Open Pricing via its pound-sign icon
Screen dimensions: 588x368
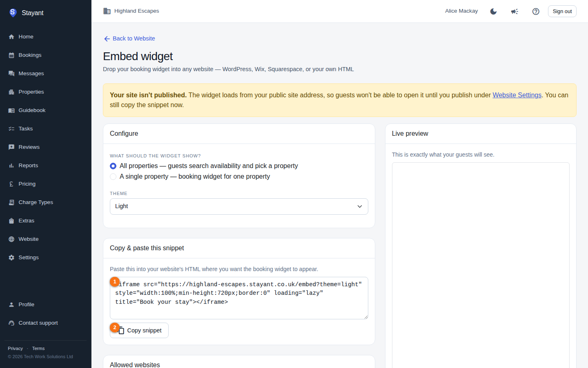[11, 184]
